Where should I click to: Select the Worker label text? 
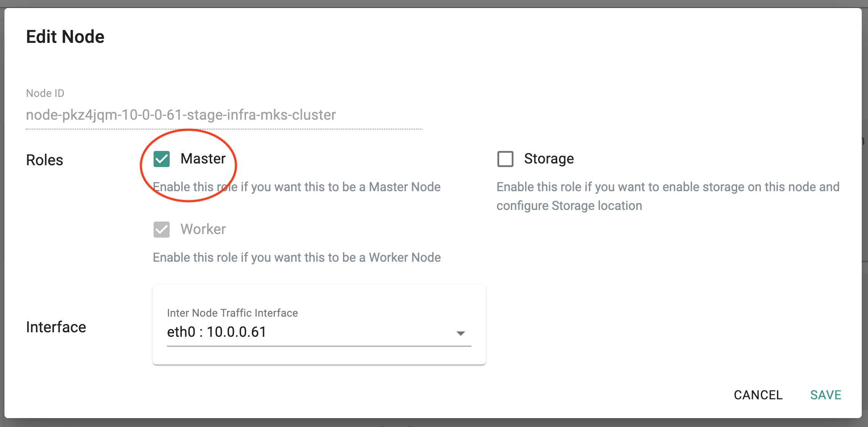(203, 229)
